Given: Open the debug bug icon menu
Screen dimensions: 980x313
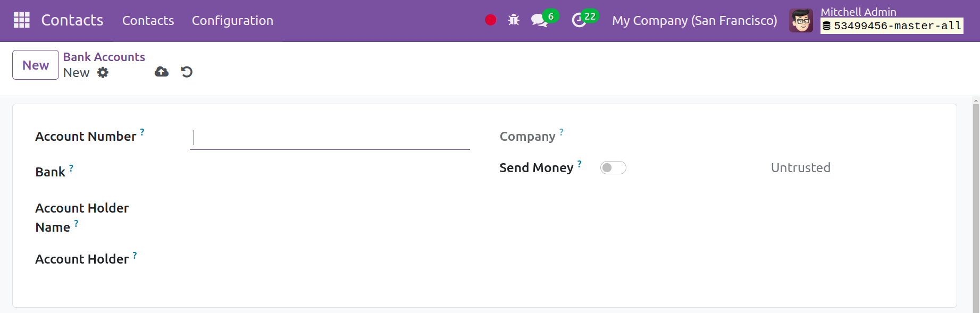Looking at the screenshot, I should (x=514, y=20).
